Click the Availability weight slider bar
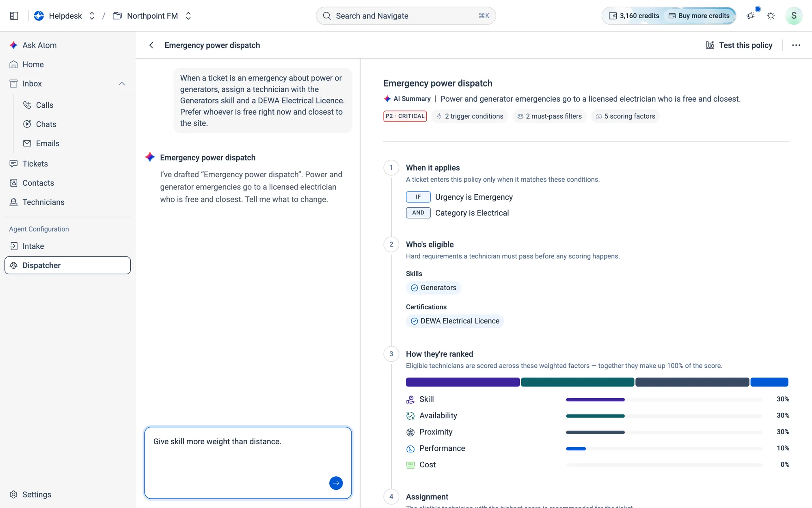The width and height of the screenshot is (812, 508). pyautogui.click(x=664, y=416)
